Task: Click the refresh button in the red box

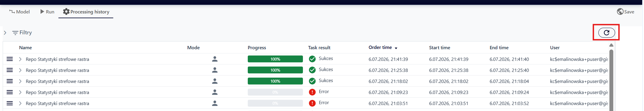Action: coord(606,33)
